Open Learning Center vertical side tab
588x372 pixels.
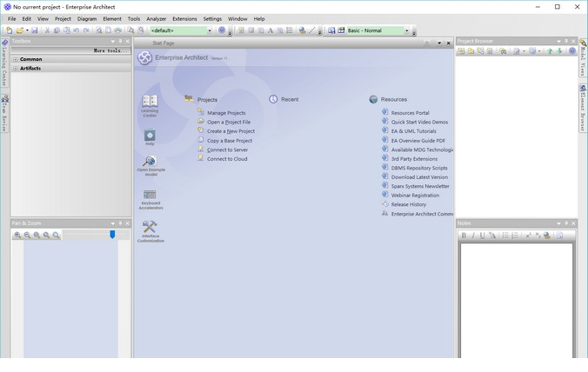[4, 63]
